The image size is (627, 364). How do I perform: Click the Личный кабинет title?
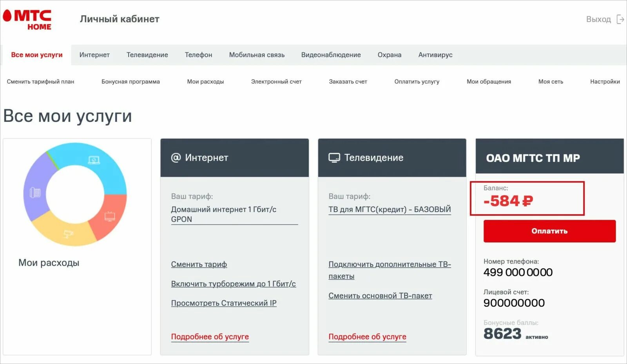click(120, 19)
